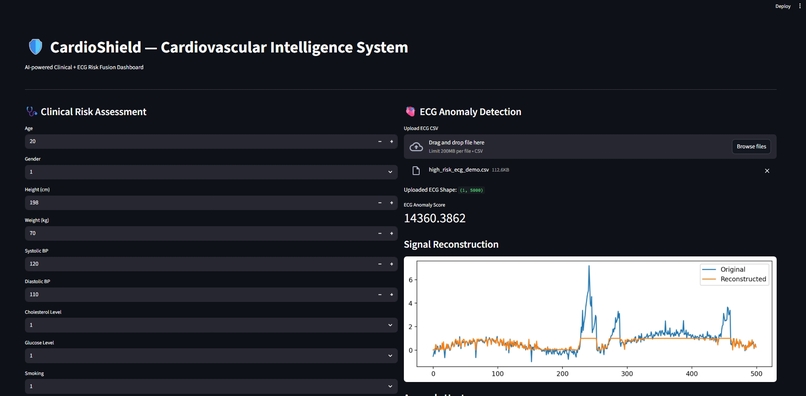Click the Deploy button
806x396 pixels.
[x=782, y=6]
